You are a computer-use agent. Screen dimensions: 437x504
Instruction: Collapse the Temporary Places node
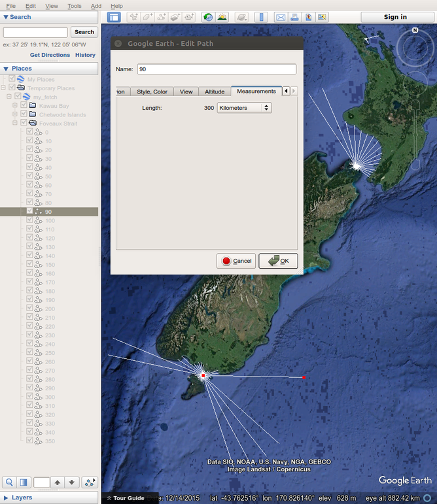[x=3, y=88]
